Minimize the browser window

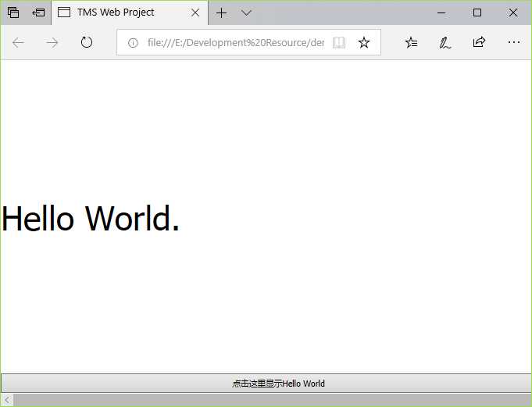[x=441, y=12]
